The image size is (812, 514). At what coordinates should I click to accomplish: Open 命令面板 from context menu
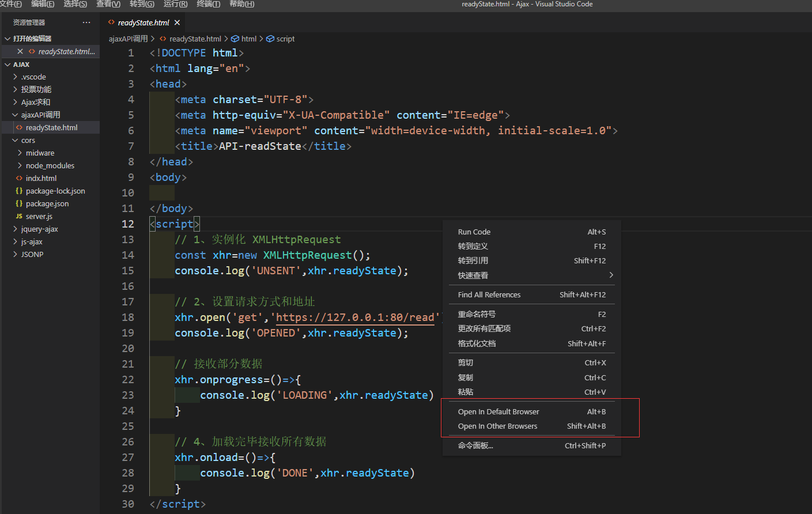pos(532,445)
